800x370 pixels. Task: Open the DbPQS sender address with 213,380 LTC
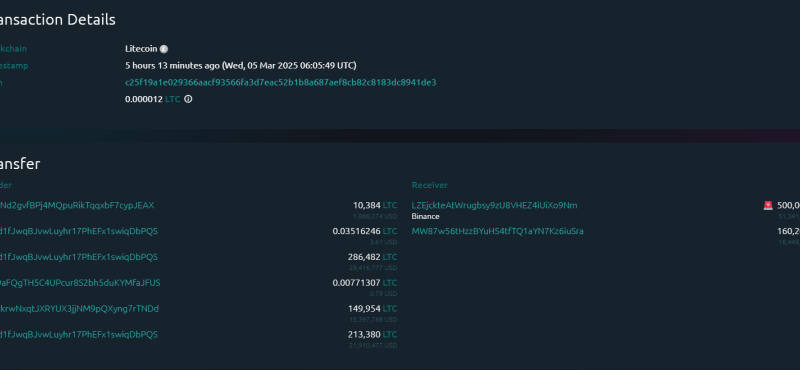click(x=79, y=334)
